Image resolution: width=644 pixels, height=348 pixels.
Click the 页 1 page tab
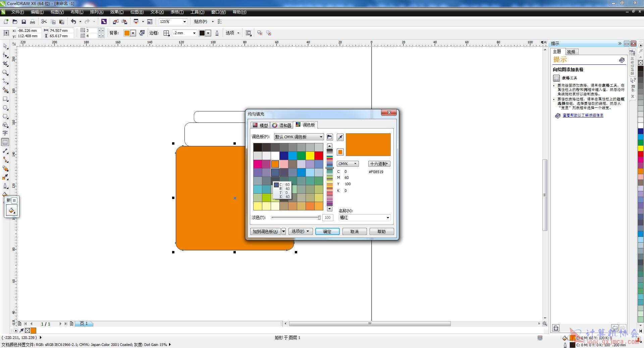[x=84, y=324]
